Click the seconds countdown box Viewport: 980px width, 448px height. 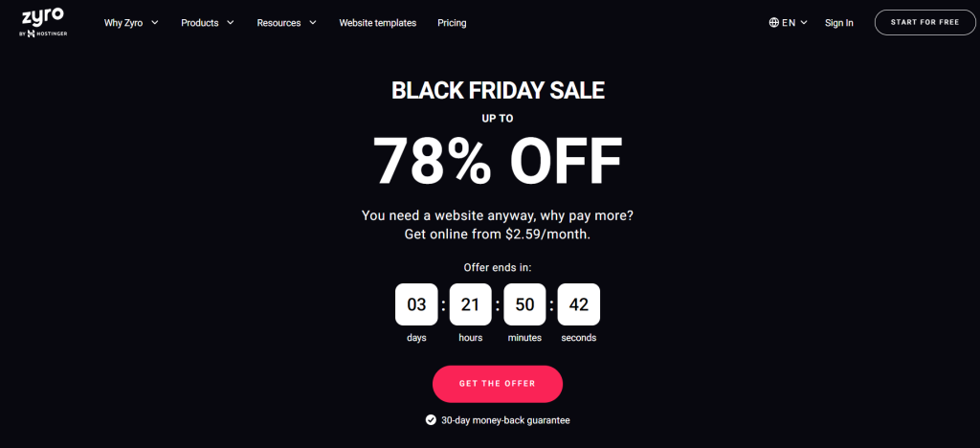(x=579, y=304)
